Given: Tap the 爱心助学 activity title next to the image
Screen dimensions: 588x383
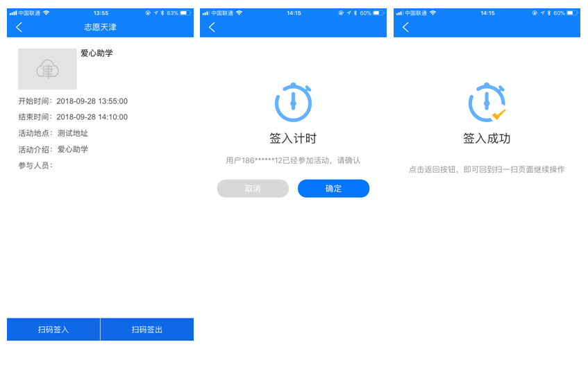Looking at the screenshot, I should click(x=96, y=53).
